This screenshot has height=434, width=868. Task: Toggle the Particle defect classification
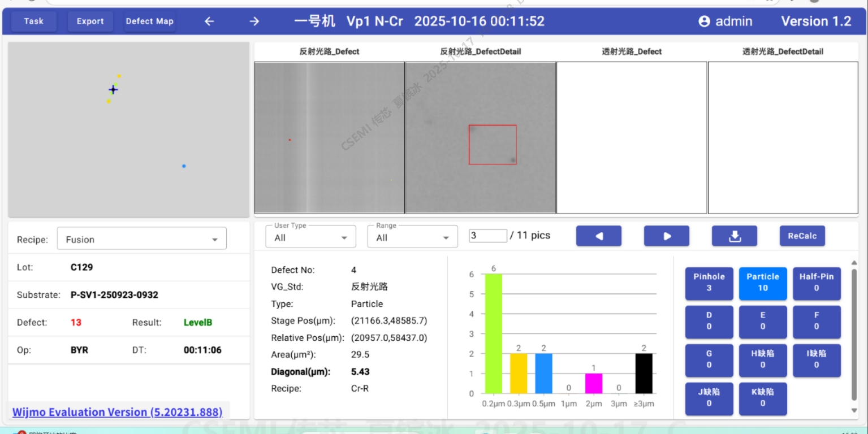762,283
